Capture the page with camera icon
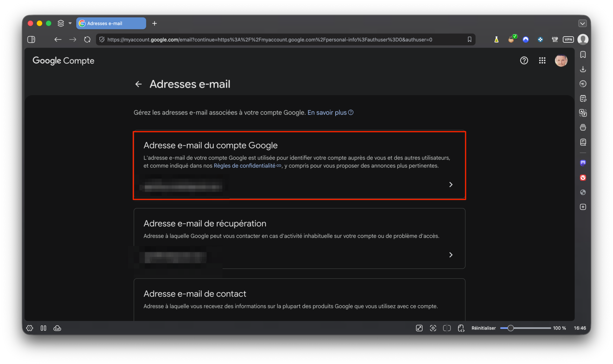Screen dimensions: 613x364 433,328
